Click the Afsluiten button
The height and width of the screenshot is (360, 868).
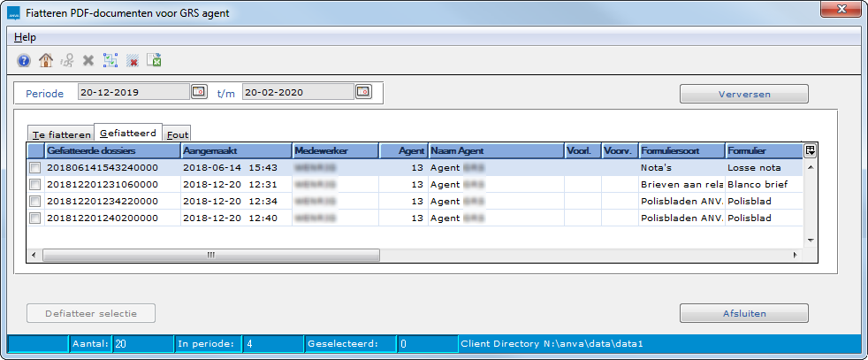click(743, 313)
